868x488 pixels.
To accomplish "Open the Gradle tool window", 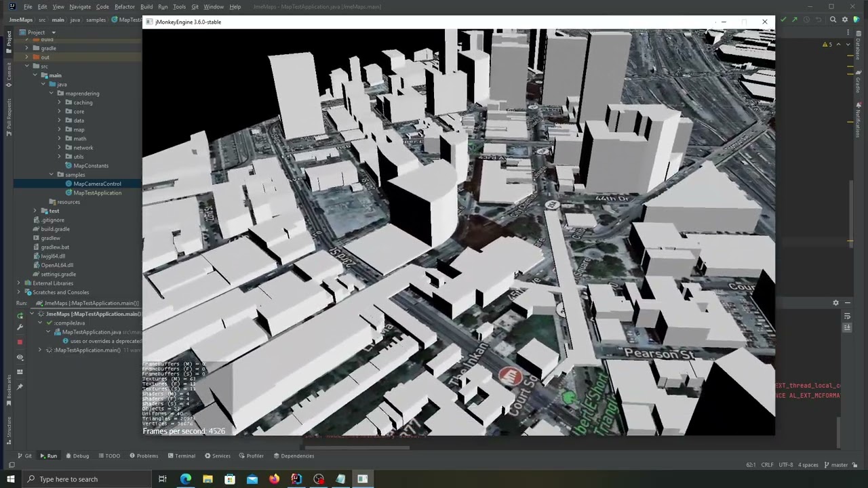I will click(x=858, y=83).
